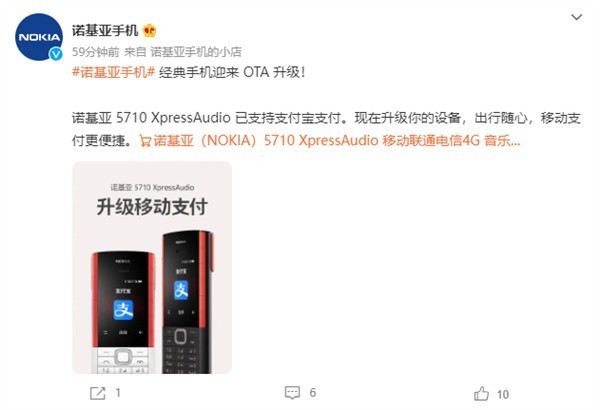Click the repost share icon
This screenshot has width=600, height=410.
98,393
